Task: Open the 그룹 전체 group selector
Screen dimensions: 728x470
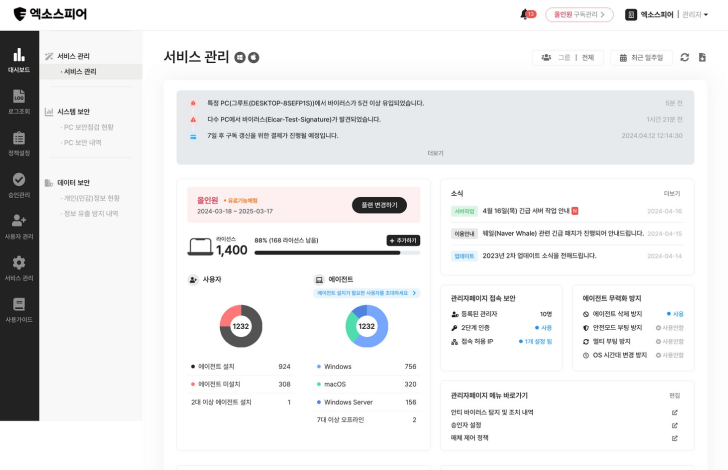Action: pos(568,58)
